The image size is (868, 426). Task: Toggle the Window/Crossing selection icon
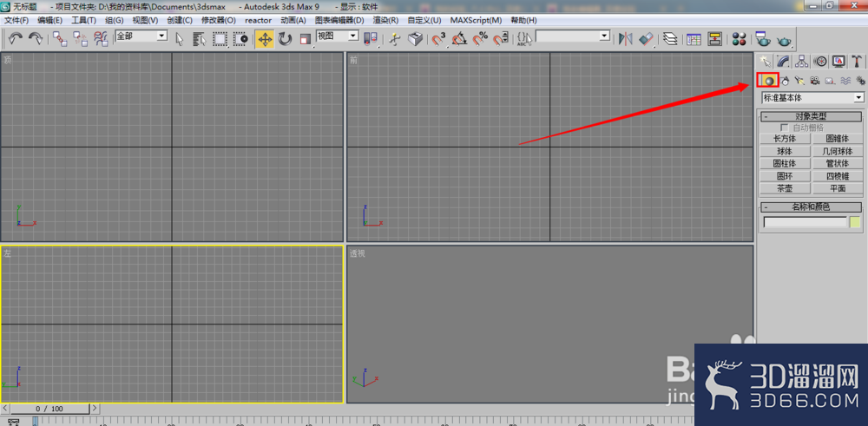tap(240, 39)
